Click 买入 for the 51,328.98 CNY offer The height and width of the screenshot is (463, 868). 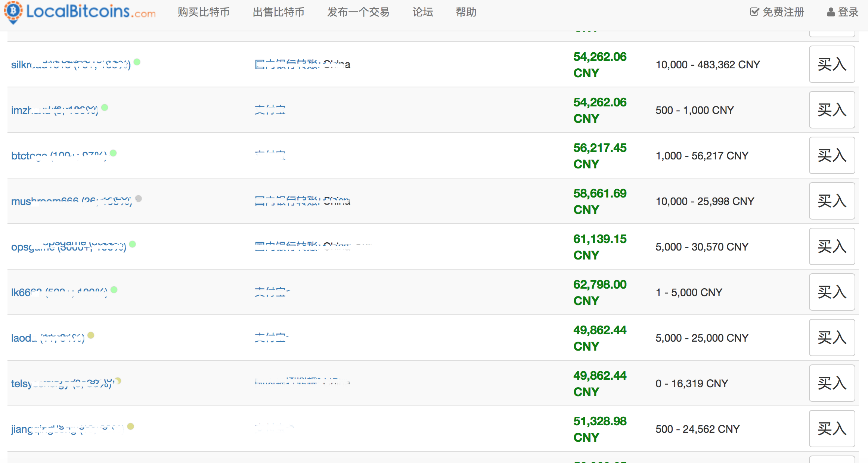(832, 429)
